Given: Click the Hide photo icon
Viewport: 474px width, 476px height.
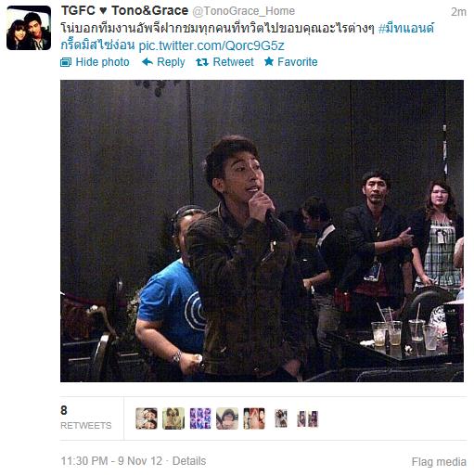Looking at the screenshot, I should pyautogui.click(x=66, y=62).
